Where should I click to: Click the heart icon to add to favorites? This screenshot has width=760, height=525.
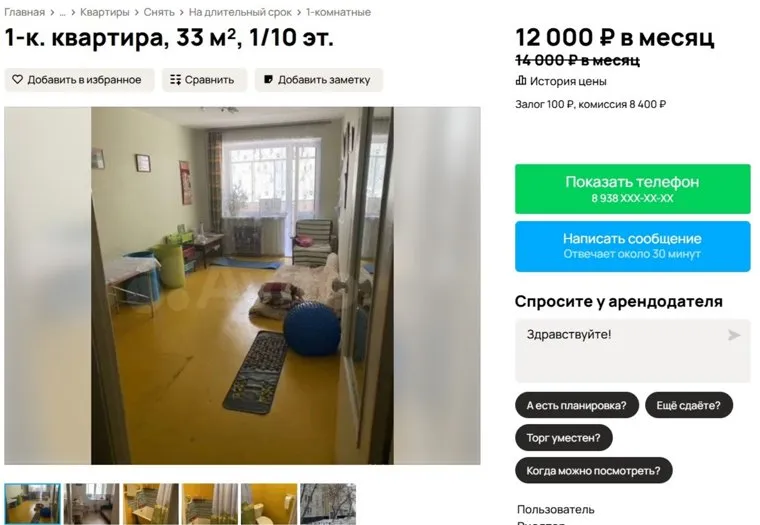click(17, 80)
